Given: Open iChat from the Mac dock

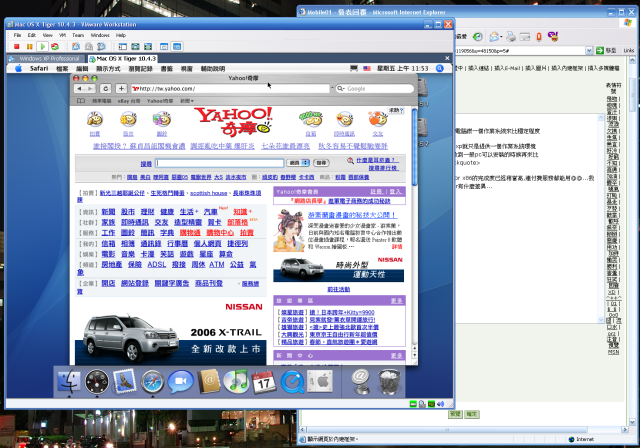Looking at the screenshot, I should tap(180, 381).
